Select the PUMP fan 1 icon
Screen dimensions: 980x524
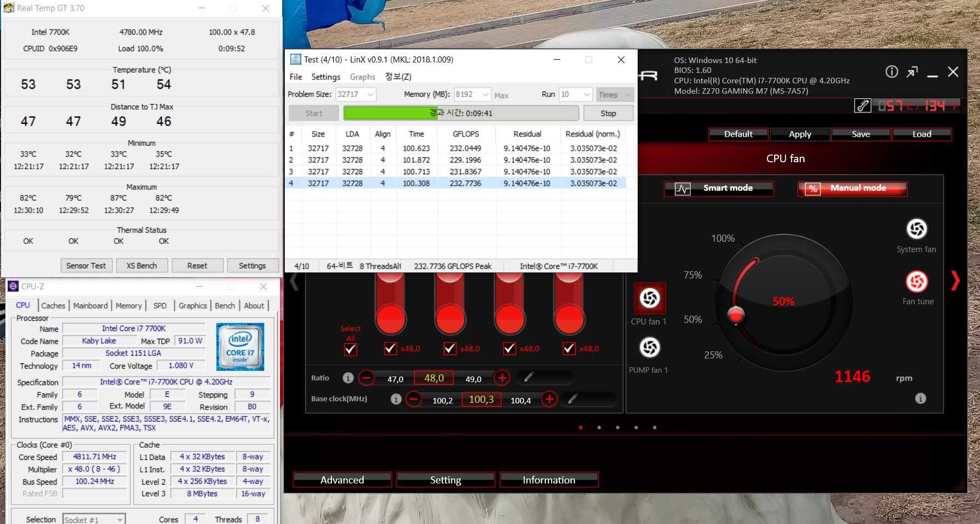(650, 348)
